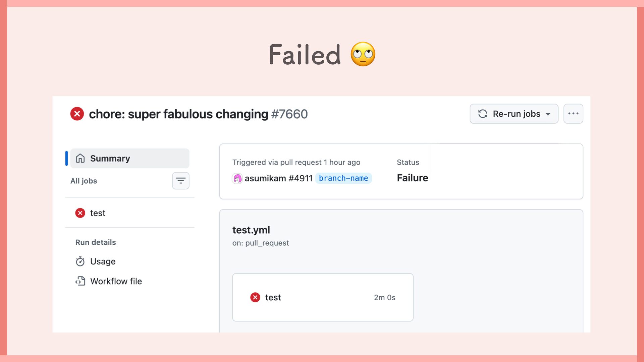Click the branch-name label link
644x362 pixels.
343,178
